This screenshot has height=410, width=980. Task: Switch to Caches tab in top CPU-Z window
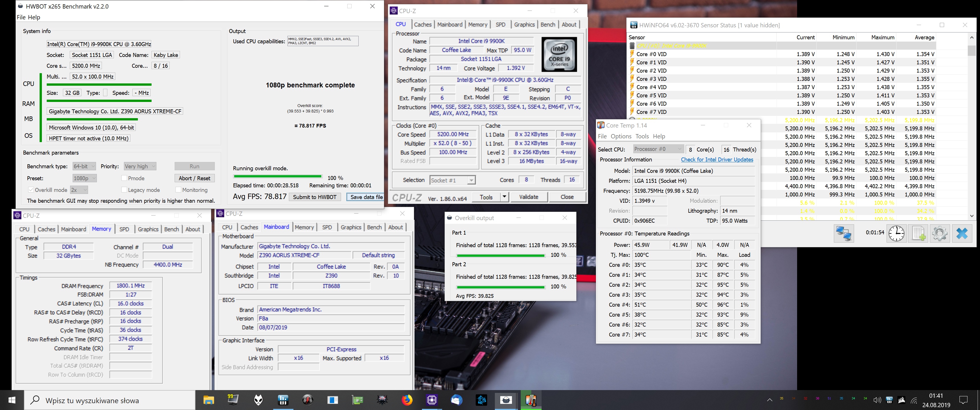click(423, 24)
